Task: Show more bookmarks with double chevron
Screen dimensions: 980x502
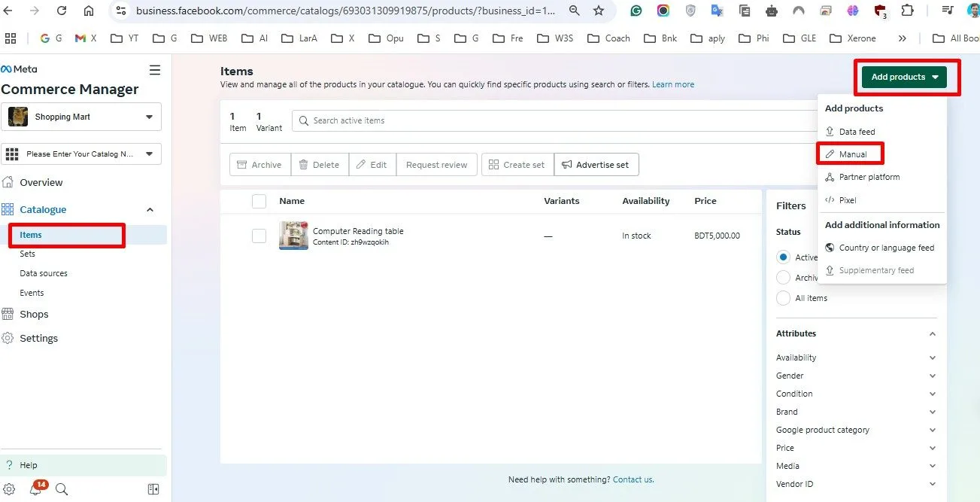Action: (903, 38)
